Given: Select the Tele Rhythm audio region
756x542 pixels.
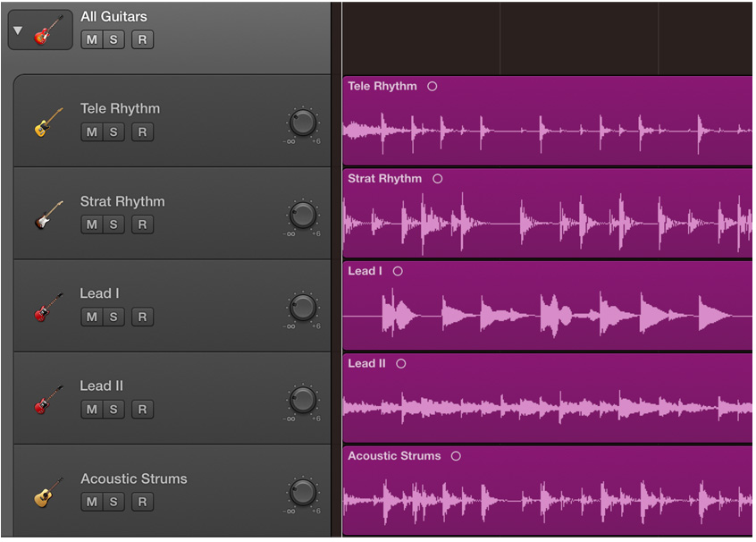Looking at the screenshot, I should (x=548, y=121).
